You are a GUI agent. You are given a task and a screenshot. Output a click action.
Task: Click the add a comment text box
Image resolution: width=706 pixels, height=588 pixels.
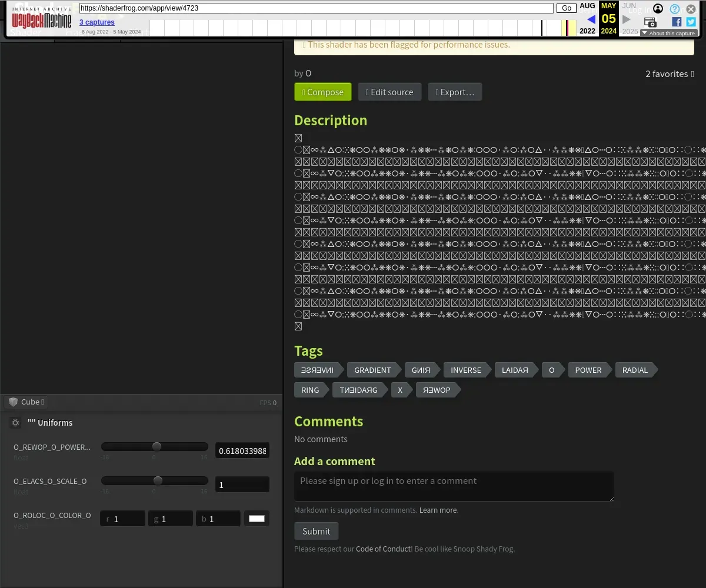tap(454, 486)
